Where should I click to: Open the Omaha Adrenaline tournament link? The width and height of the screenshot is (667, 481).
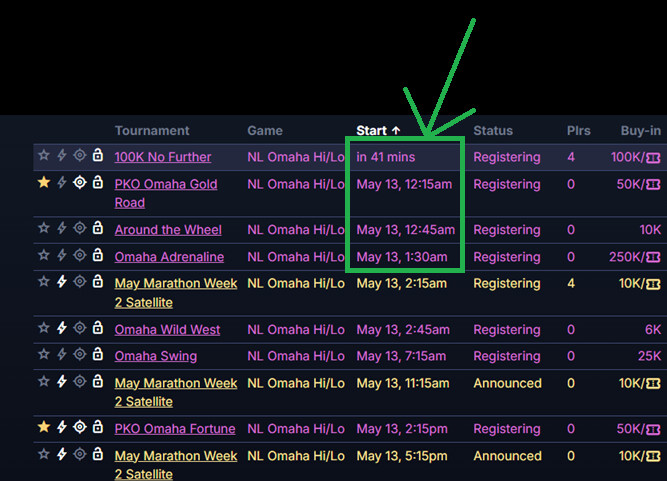(x=169, y=257)
